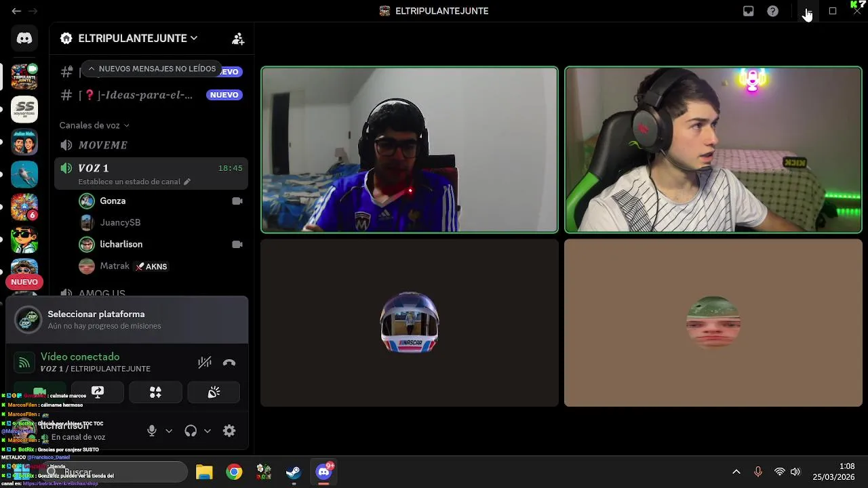The height and width of the screenshot is (488, 868).
Task: Edit the channel status pencil icon
Action: click(187, 182)
